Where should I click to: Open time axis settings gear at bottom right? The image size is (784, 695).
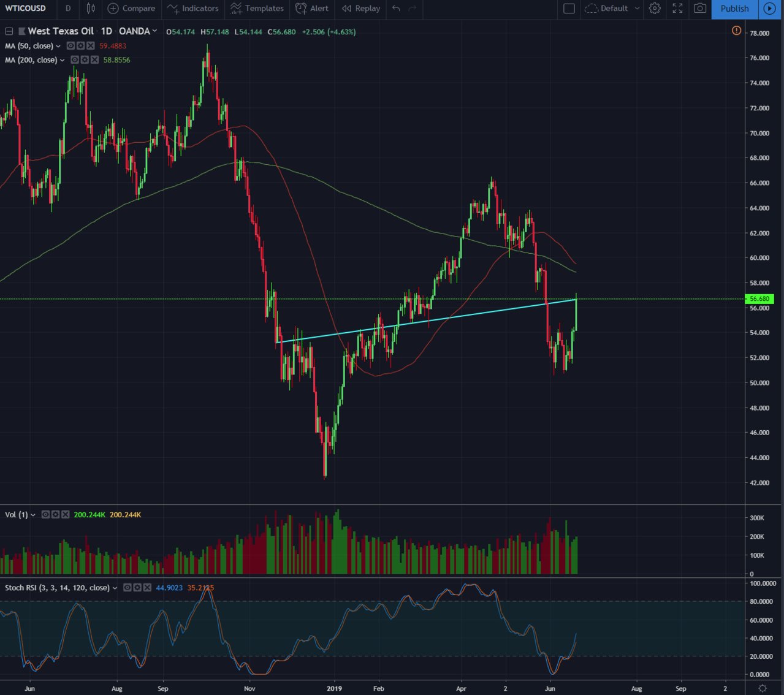[762, 688]
